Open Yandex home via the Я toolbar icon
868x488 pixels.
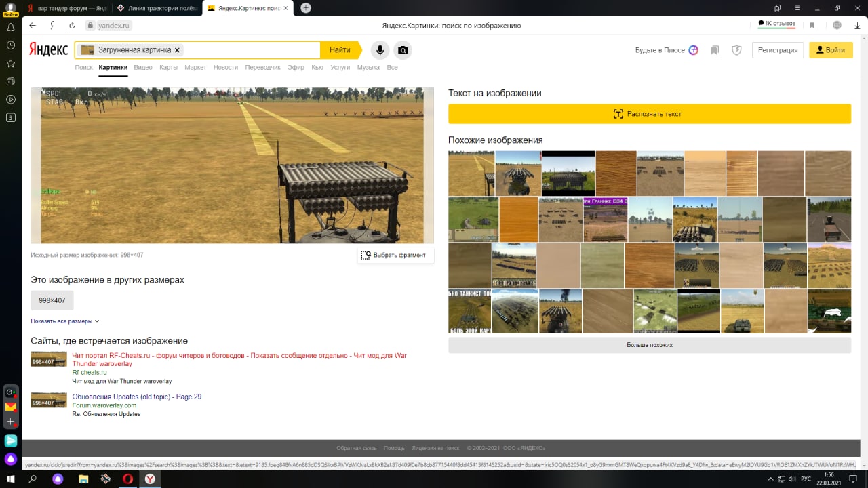[x=52, y=25]
